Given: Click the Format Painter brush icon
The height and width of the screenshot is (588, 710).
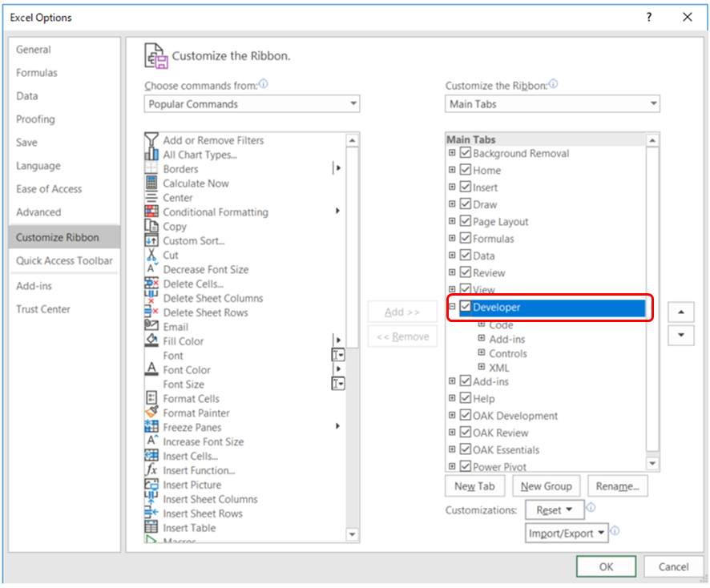Looking at the screenshot, I should 151,413.
